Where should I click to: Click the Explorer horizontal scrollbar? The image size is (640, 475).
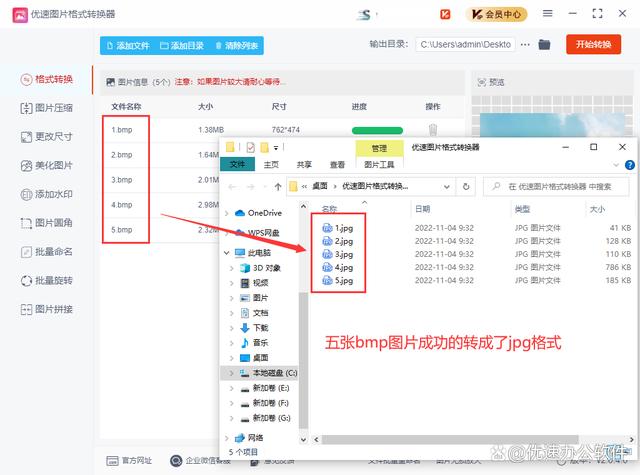[x=449, y=439]
